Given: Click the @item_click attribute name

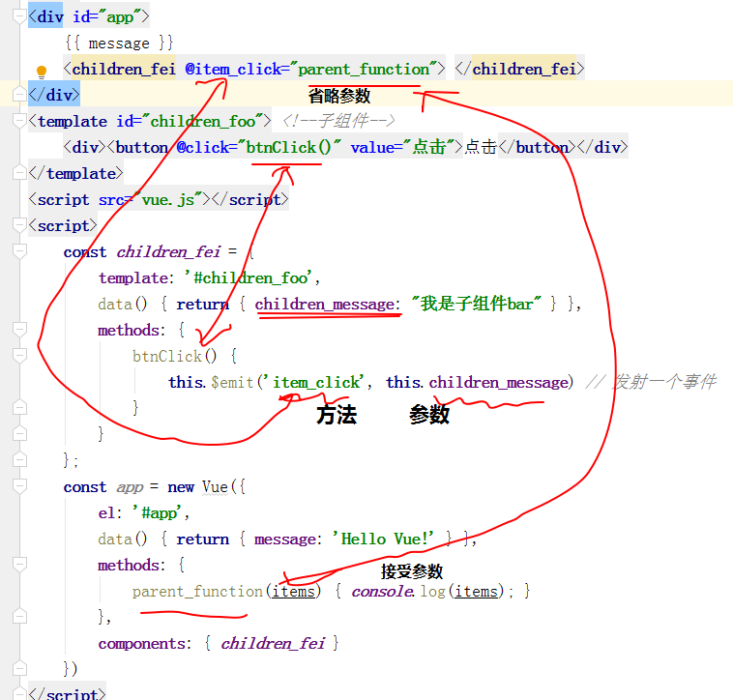Looking at the screenshot, I should [233, 70].
